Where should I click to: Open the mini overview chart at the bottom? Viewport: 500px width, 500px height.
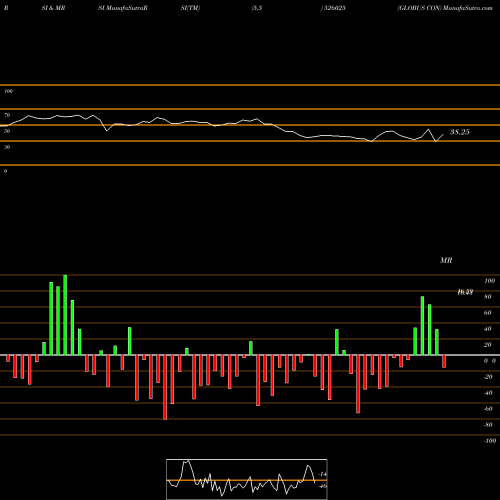point(247,479)
